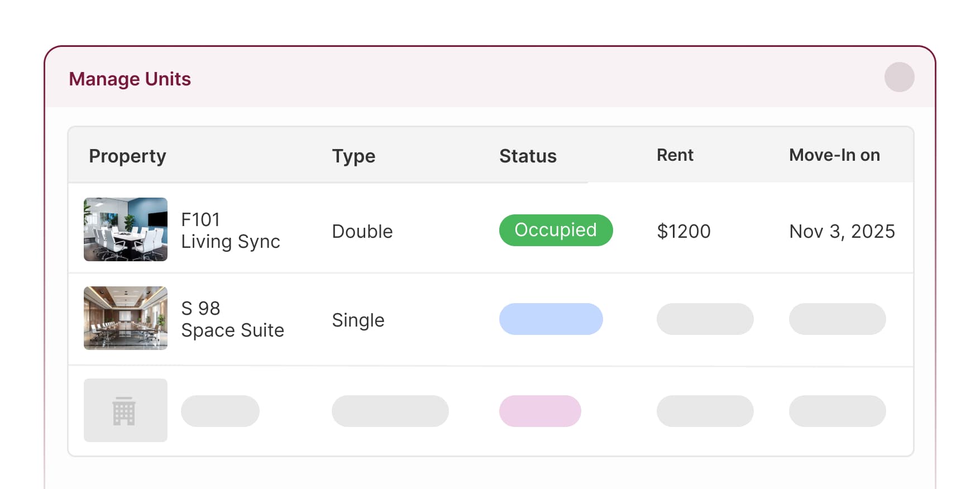
Task: Click the Single type cell for S 98
Action: click(358, 320)
